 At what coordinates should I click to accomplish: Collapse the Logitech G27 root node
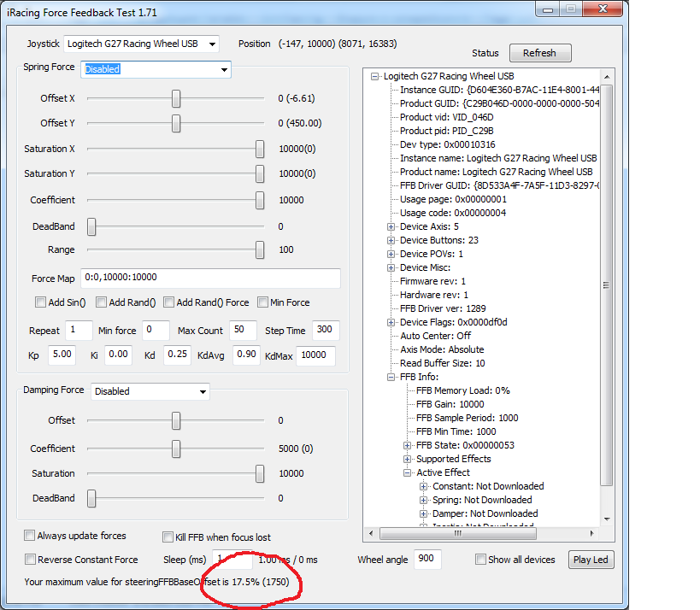(x=375, y=76)
